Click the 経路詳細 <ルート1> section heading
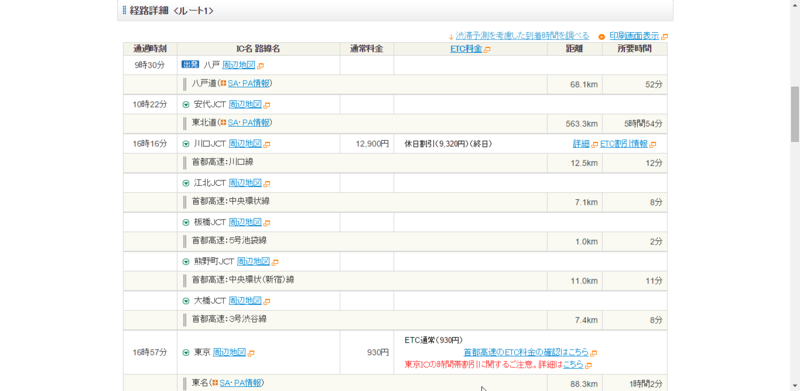 [171, 11]
